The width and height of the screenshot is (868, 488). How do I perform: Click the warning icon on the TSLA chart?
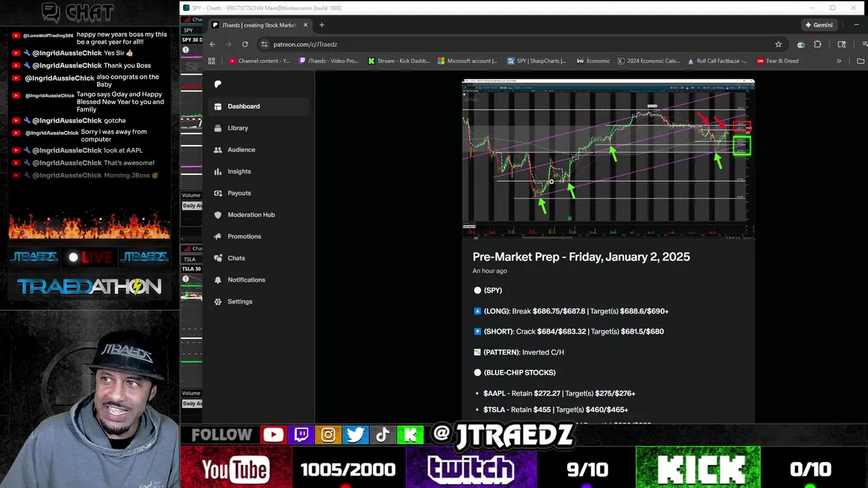tap(186, 279)
